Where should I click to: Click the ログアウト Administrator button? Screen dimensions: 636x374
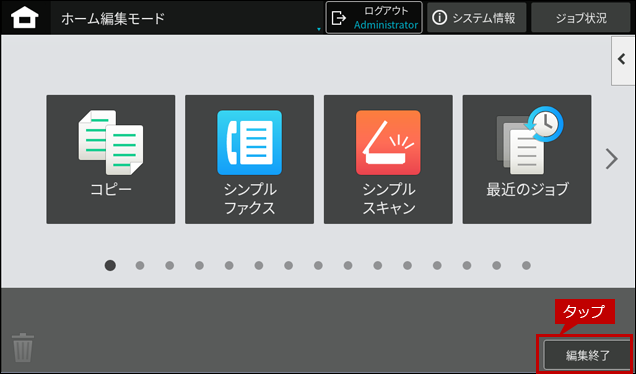374,17
